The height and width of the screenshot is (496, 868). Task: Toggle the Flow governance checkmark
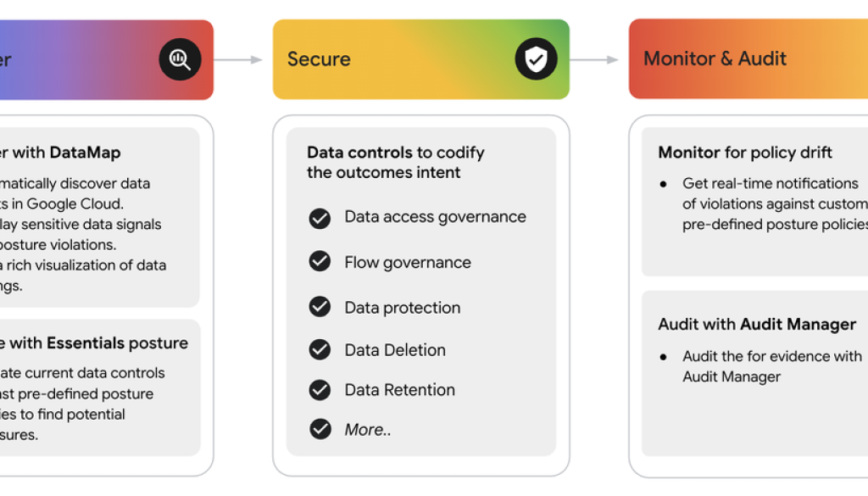point(320,261)
